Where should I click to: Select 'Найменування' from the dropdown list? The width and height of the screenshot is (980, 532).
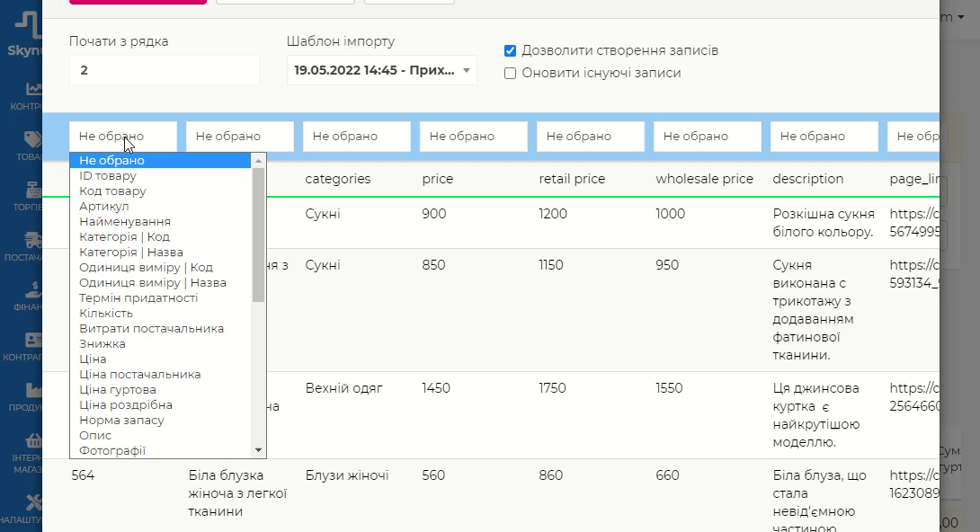point(125,222)
